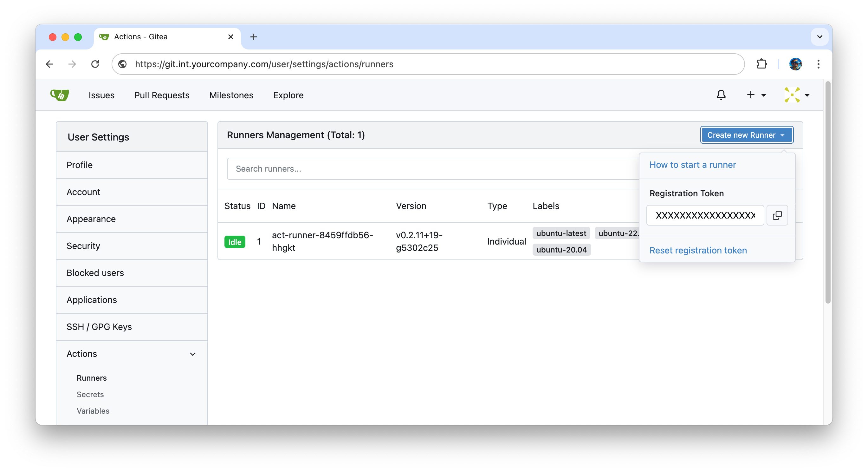
Task: Open the notifications bell
Action: (x=721, y=95)
